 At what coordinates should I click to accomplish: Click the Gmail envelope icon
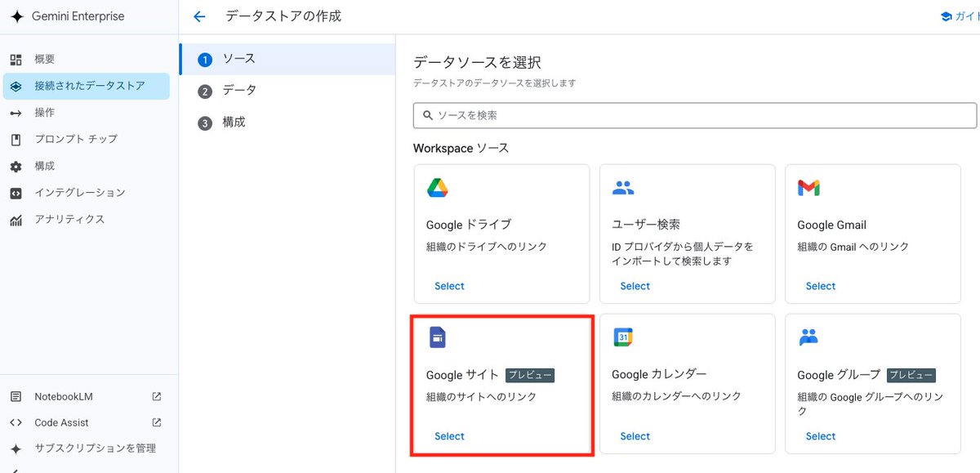tap(808, 186)
